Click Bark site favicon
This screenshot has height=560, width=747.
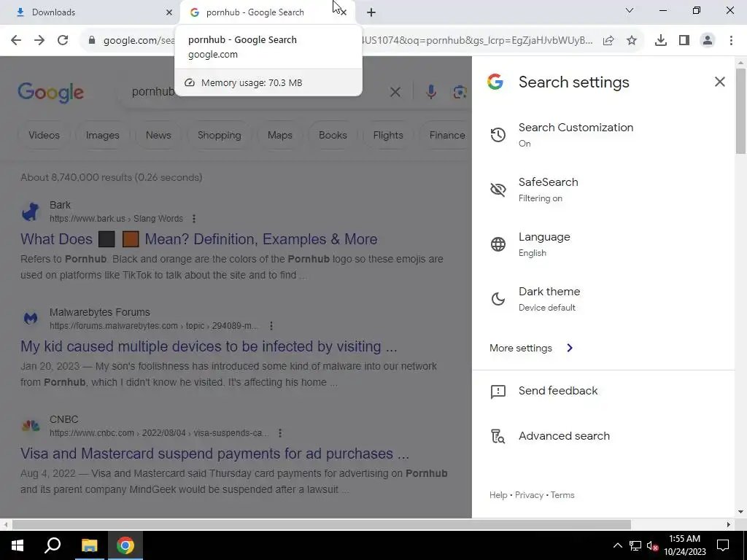click(31, 211)
